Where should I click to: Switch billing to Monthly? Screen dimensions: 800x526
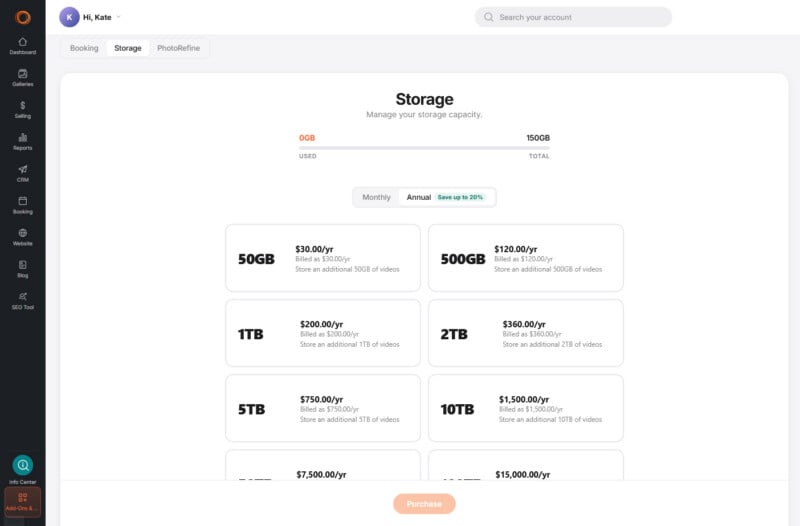(377, 197)
